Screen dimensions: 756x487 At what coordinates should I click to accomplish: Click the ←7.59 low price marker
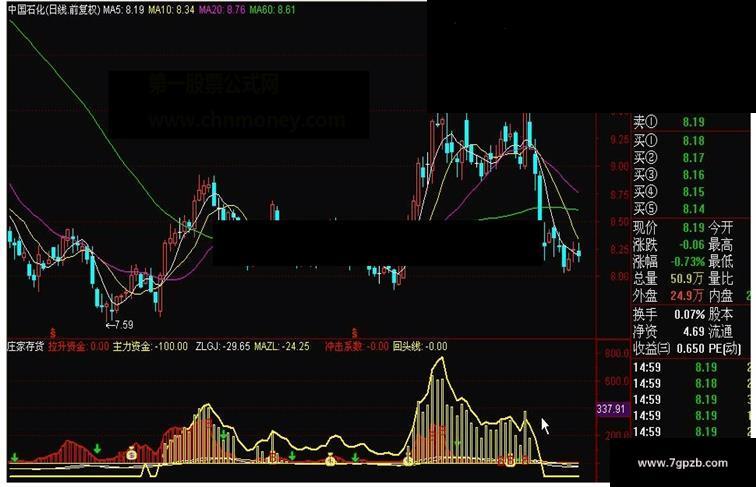pos(120,325)
